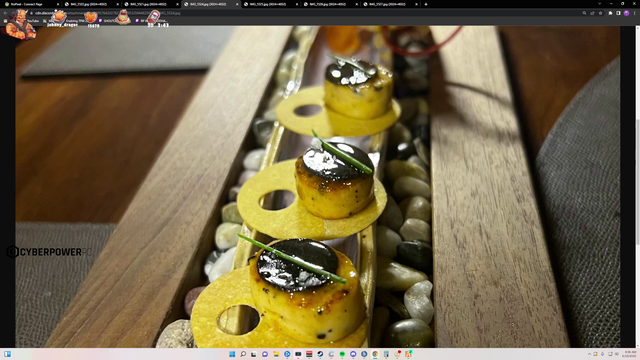The image size is (640, 360).
Task: Open File Explorer folder on taskbar
Action: (276, 354)
